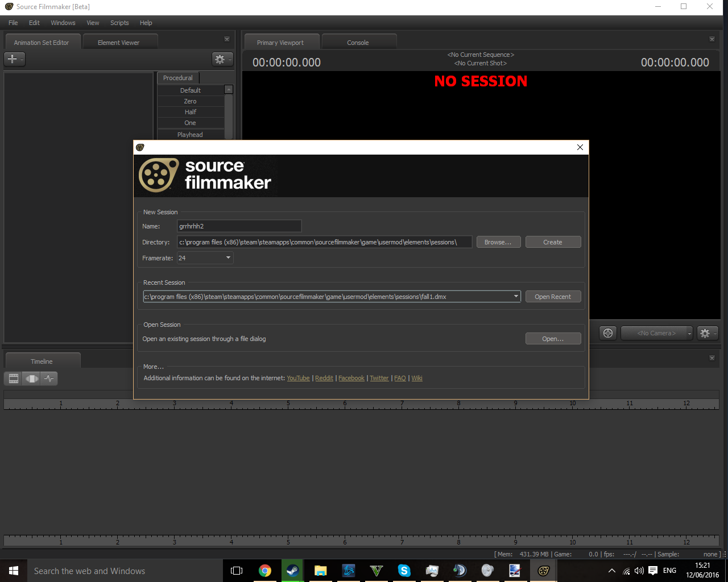
Task: Click the <No Current Shot> label
Action: click(481, 63)
